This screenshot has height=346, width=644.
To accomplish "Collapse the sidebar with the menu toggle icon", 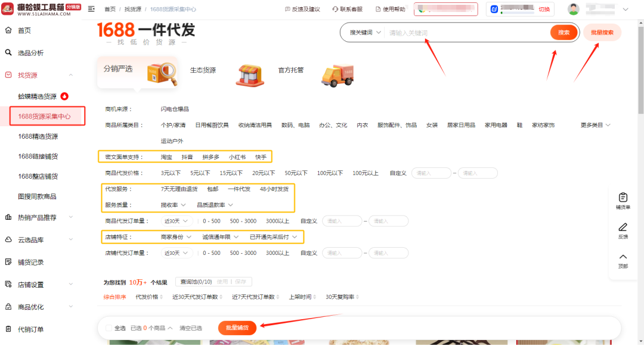I will tap(91, 9).
